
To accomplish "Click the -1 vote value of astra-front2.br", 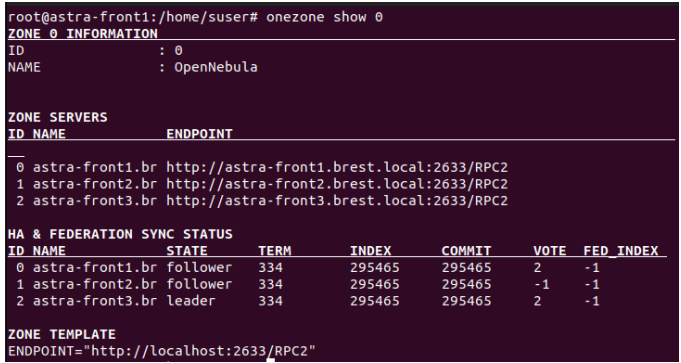I will point(541,284).
